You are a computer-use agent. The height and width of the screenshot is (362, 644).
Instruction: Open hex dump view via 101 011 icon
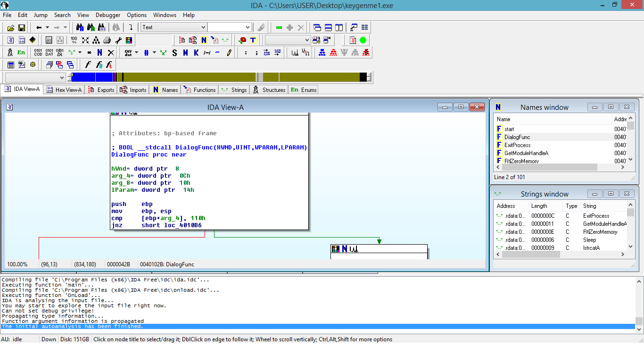(x=22, y=40)
